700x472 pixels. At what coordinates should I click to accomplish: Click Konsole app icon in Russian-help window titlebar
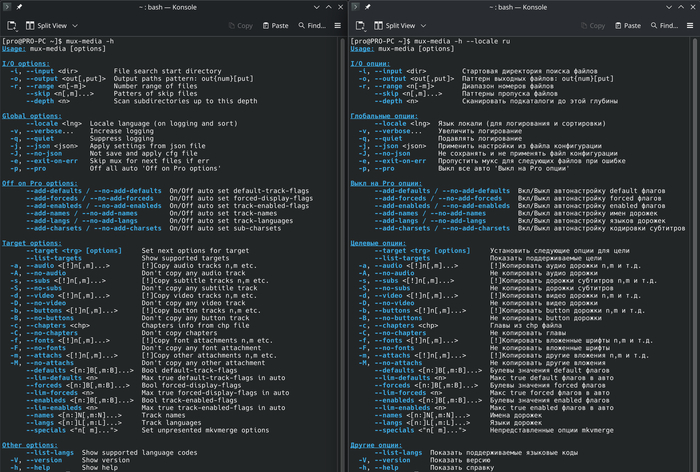pos(355,7)
